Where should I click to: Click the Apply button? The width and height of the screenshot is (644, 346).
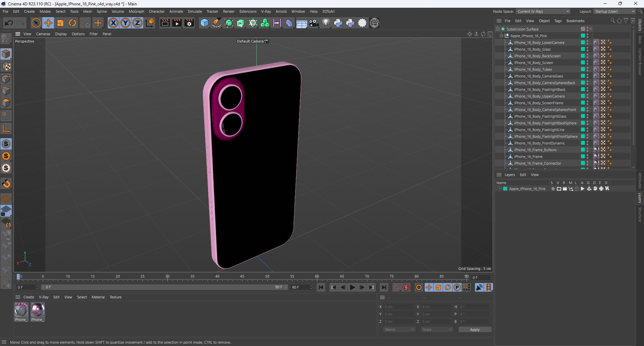(x=475, y=330)
